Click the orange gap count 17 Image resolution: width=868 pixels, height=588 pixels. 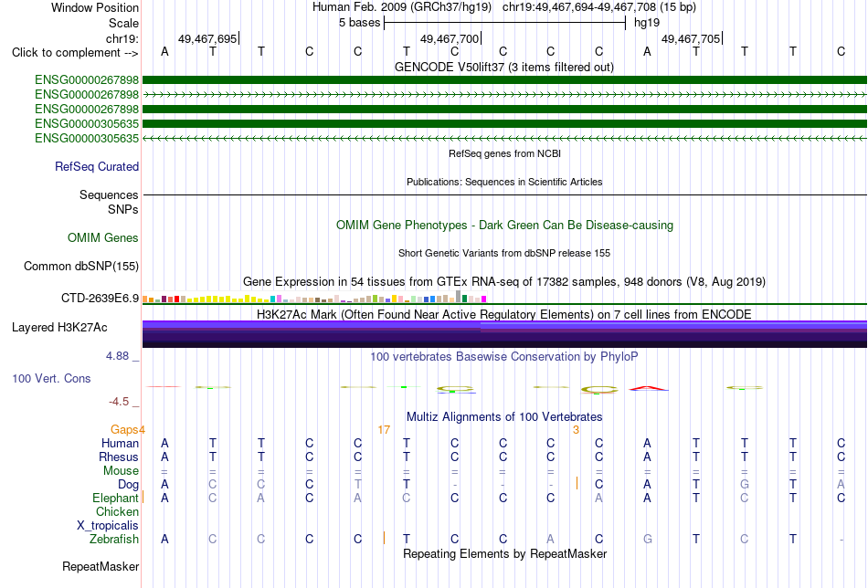[x=384, y=430]
